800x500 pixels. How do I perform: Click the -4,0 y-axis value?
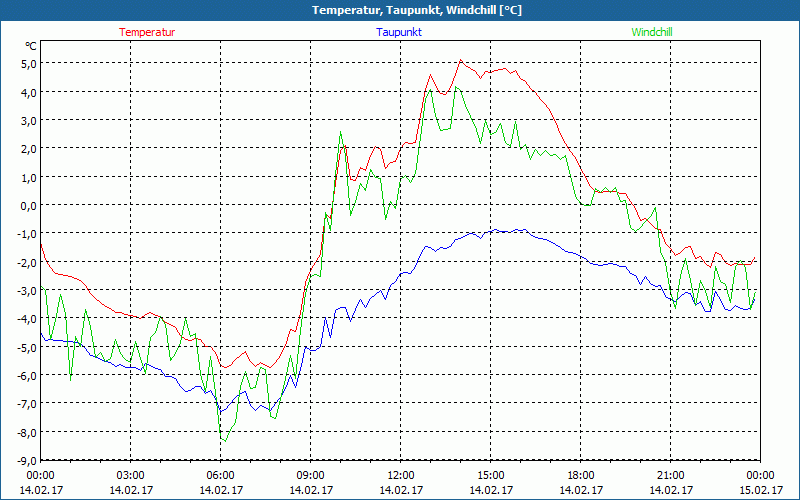[x=26, y=318]
